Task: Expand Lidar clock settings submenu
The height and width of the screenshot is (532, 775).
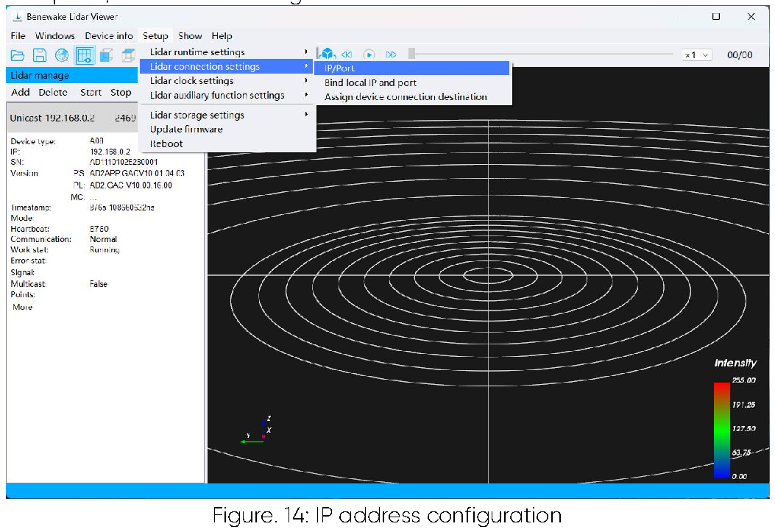Action: (228, 80)
